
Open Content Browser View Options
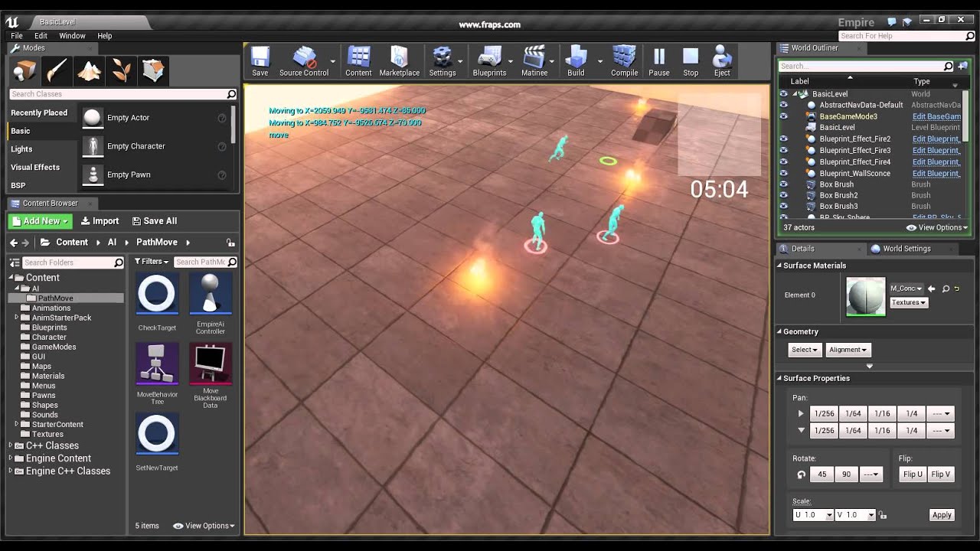point(204,526)
